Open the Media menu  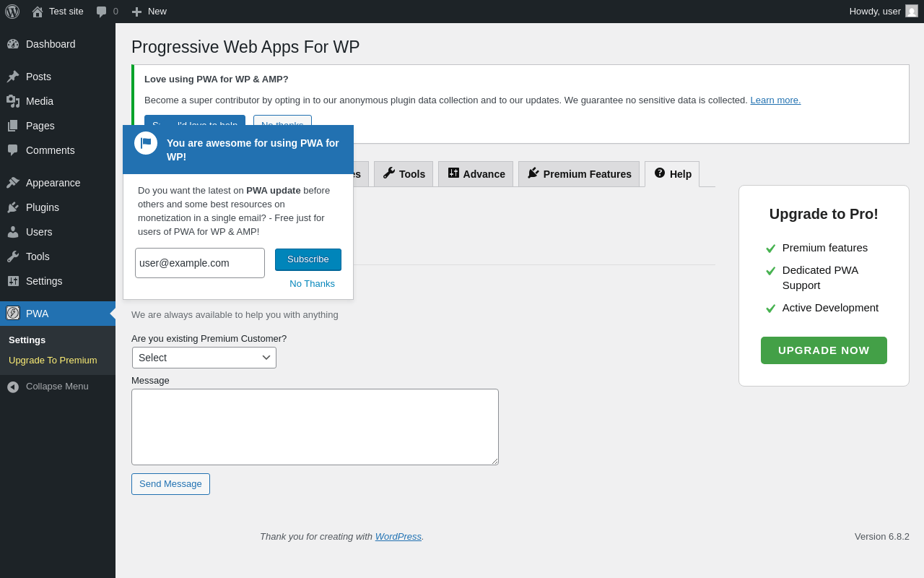pos(58,101)
